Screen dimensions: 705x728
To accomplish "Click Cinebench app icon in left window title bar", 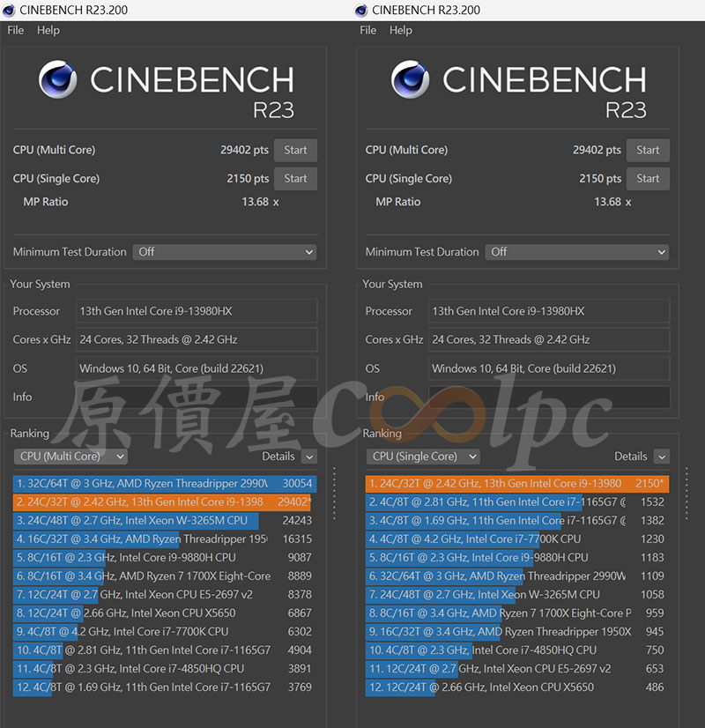I will pos(9,11).
